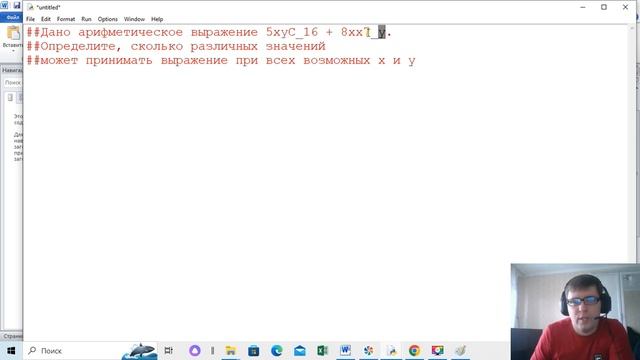Viewport: 640px width, 360px height.
Task: Maximize the IDLE untitled window
Action: point(604,7)
